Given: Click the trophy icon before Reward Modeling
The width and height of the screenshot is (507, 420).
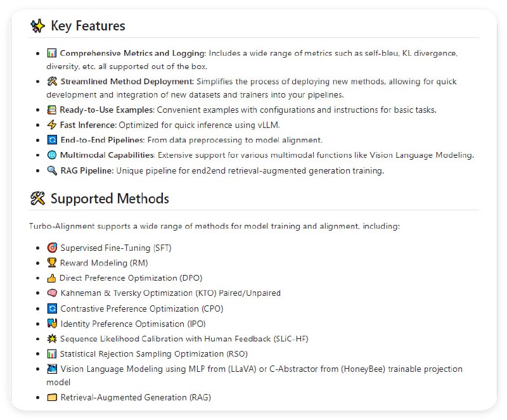Looking at the screenshot, I should pyautogui.click(x=52, y=263).
